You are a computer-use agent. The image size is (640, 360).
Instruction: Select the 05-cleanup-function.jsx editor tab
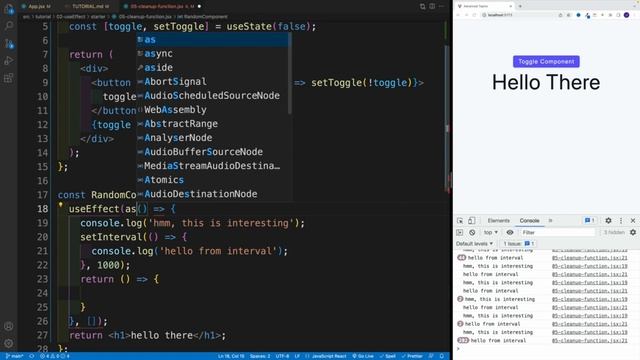162,7
